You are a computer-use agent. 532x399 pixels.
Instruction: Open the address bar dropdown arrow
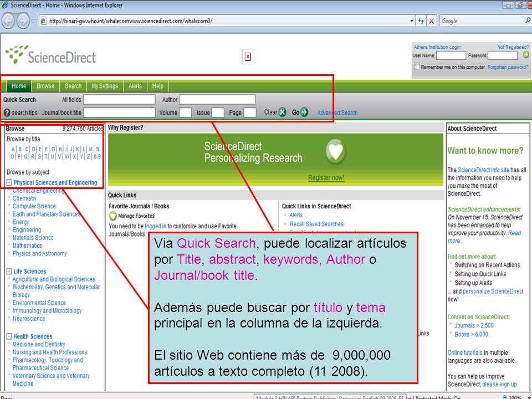(412, 21)
